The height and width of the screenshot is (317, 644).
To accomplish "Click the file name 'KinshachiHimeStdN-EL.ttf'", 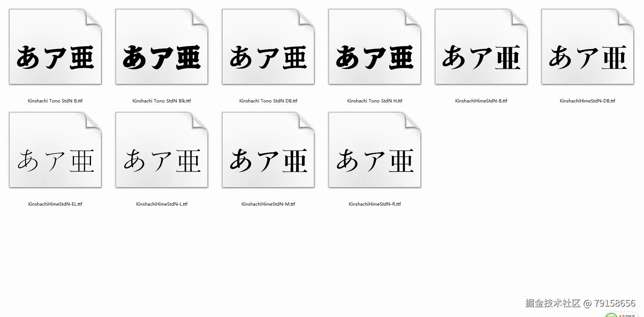I will pos(55,204).
